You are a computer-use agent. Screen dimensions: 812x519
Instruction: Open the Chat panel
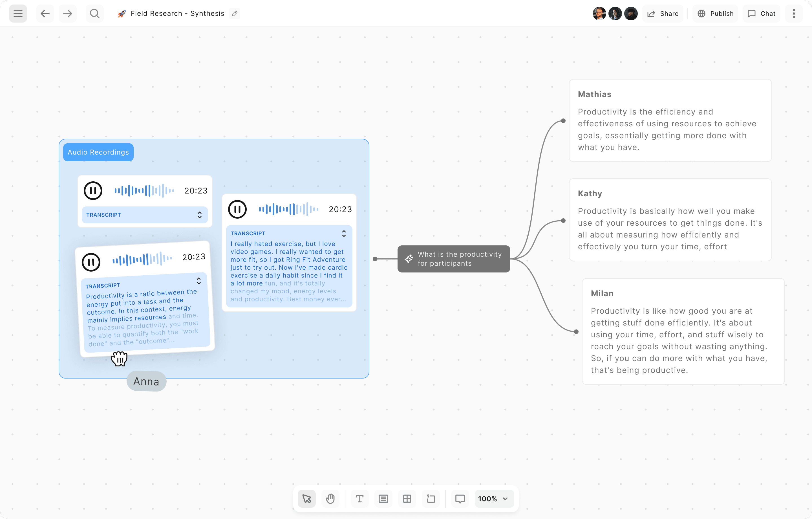coord(762,14)
